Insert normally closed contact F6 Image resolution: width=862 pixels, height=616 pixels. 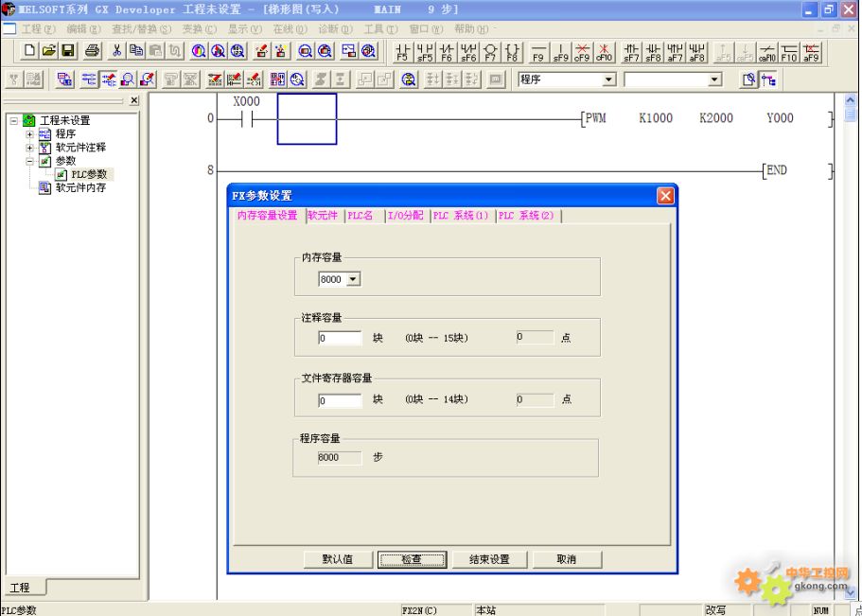447,52
